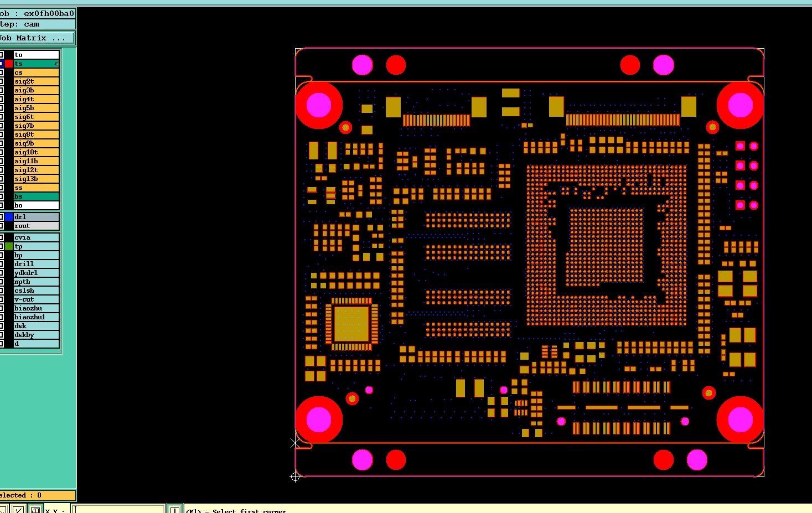
Task: Select the 'sig2t' layer row
Action: 37,81
